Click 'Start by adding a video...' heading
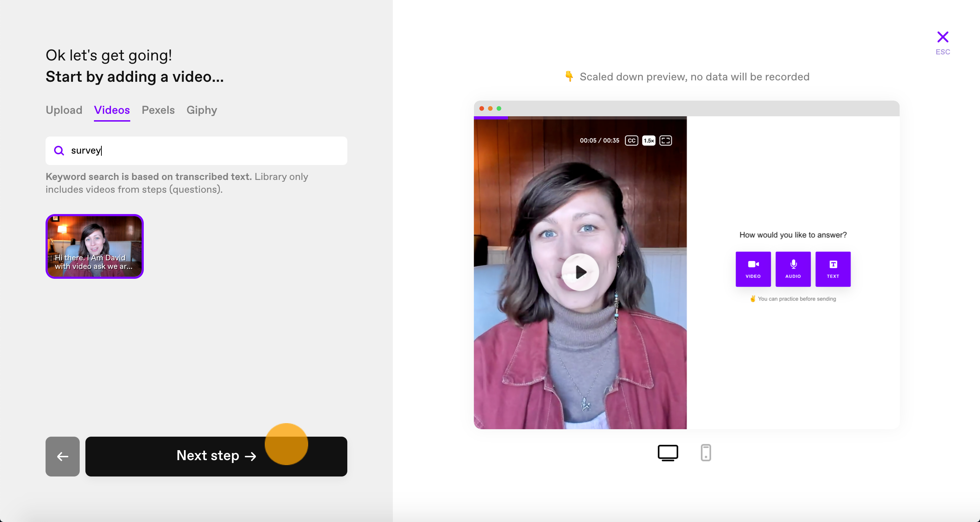 (135, 77)
